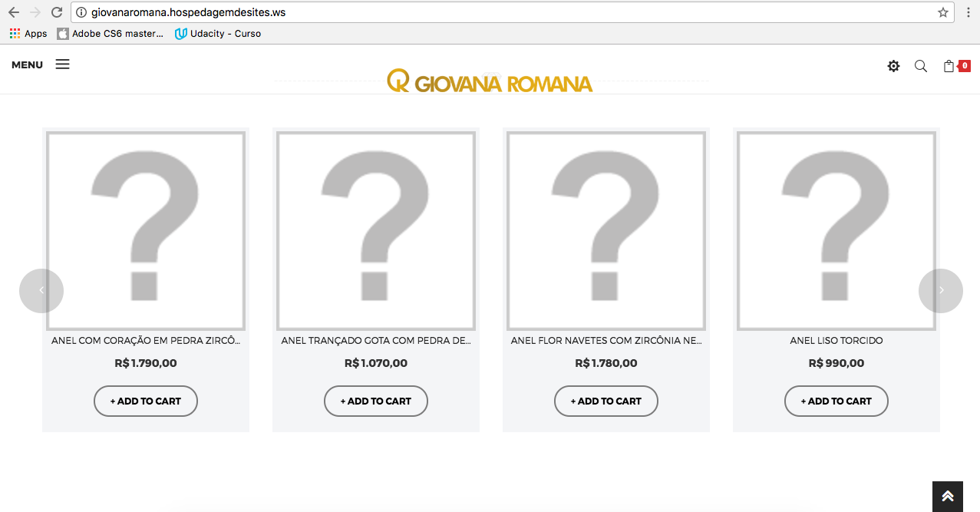This screenshot has width=980, height=512.
Task: Click the price R$ 990,00
Action: pyautogui.click(x=836, y=364)
